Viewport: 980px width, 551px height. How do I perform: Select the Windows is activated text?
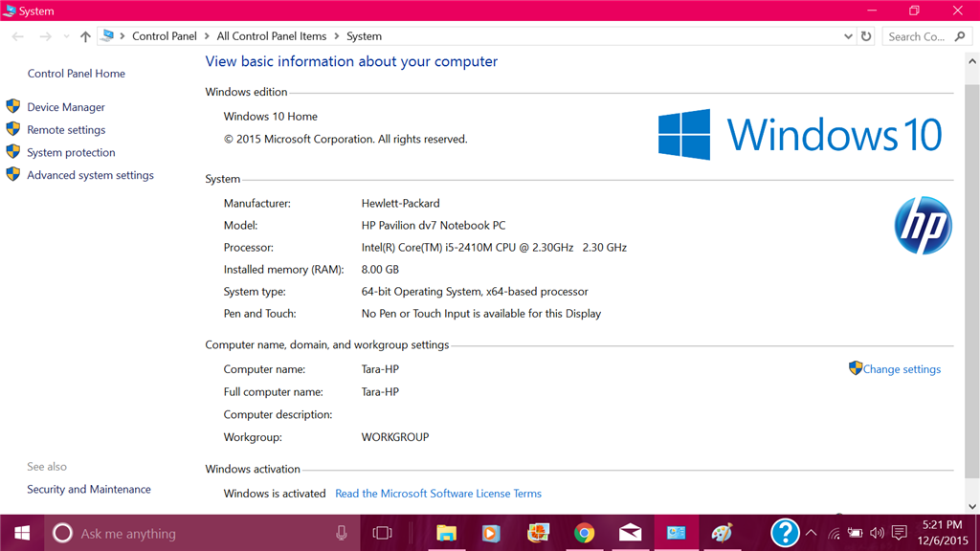(x=275, y=494)
